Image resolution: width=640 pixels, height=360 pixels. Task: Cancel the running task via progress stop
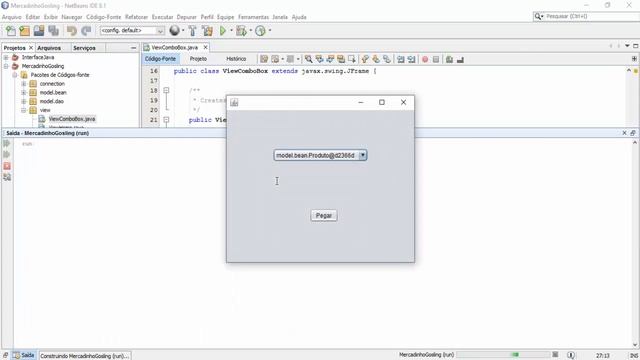coord(555,354)
